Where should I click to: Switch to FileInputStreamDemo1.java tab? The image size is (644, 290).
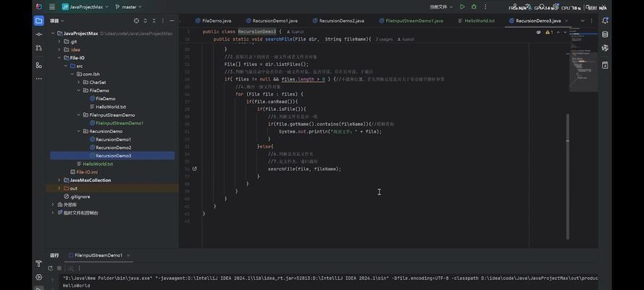411,20
